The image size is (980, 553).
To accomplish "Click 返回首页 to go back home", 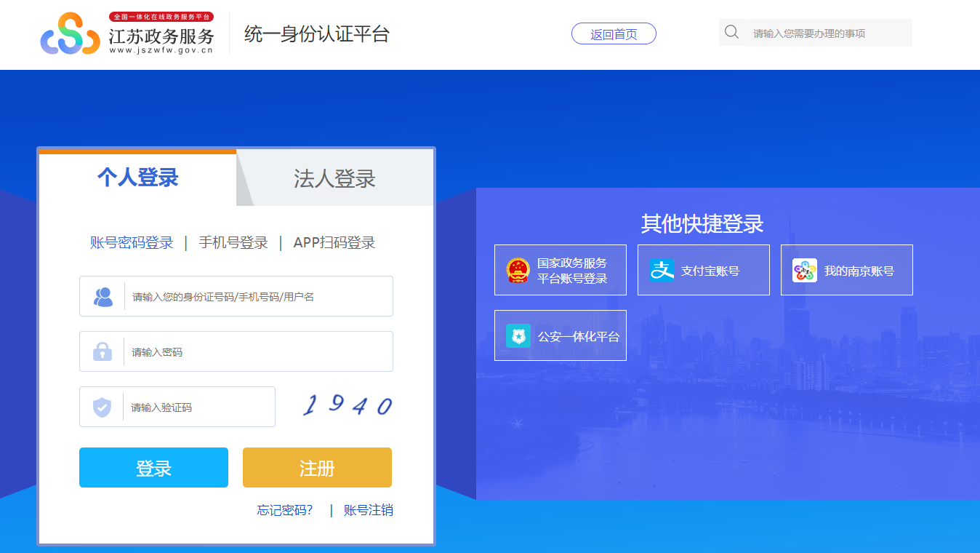I will tap(613, 33).
